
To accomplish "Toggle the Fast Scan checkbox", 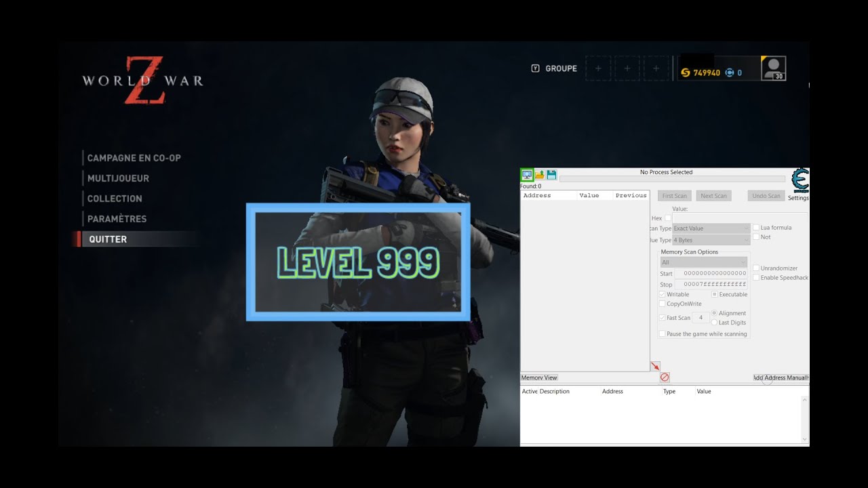I will coord(662,318).
